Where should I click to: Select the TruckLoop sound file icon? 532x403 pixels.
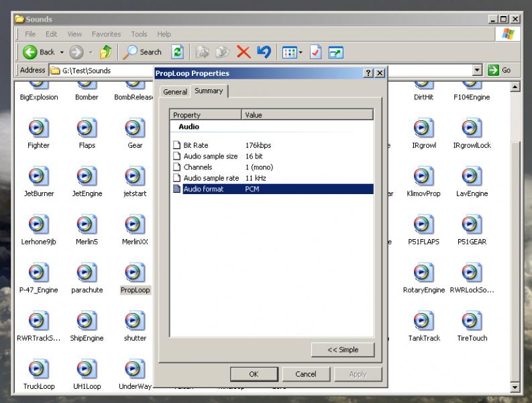pos(39,369)
